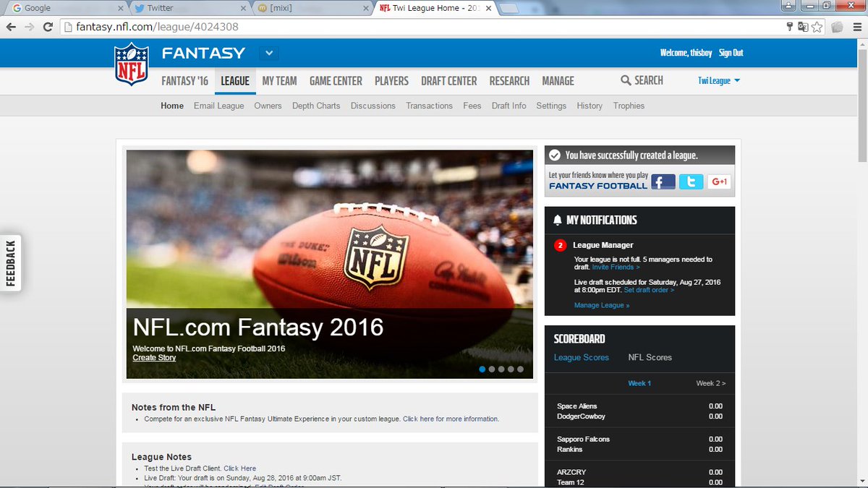Switch scoreboard to League Scores
Screen dimensions: 868x488
[582, 357]
